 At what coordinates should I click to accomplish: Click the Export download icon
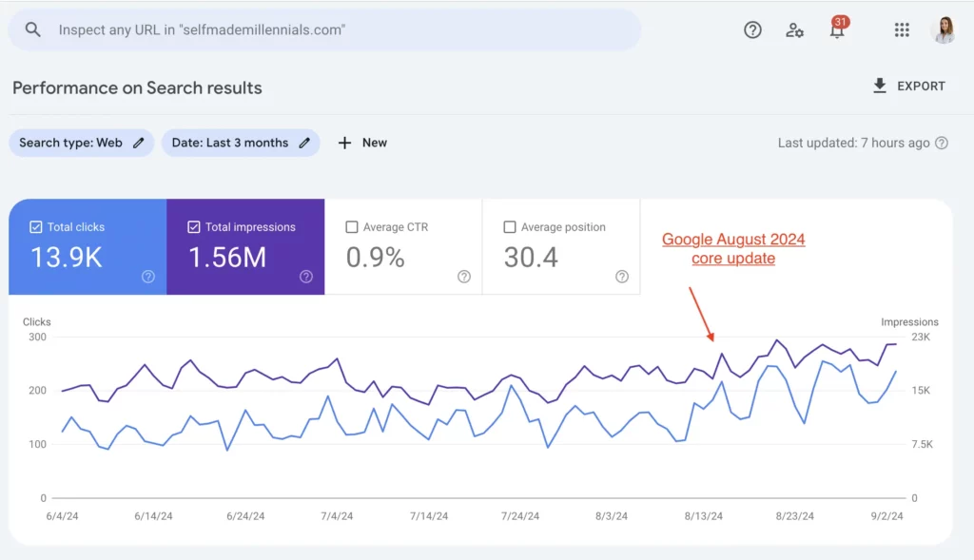tap(878, 86)
